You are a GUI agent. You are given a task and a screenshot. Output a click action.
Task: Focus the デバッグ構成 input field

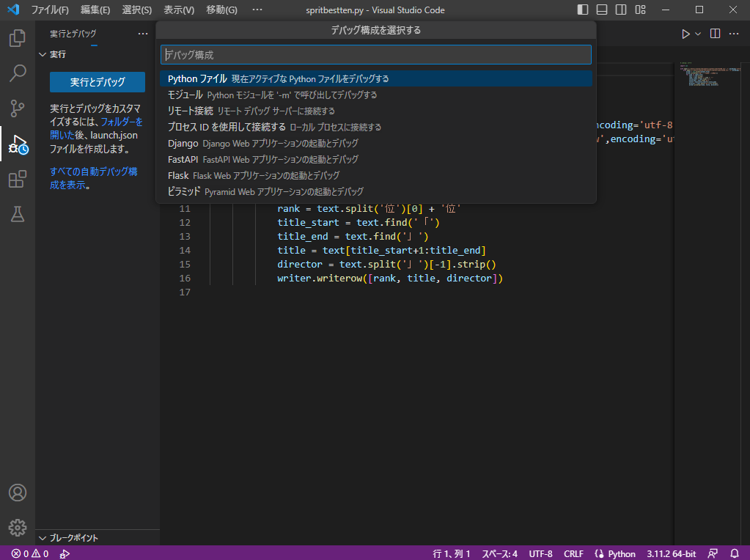pyautogui.click(x=376, y=54)
